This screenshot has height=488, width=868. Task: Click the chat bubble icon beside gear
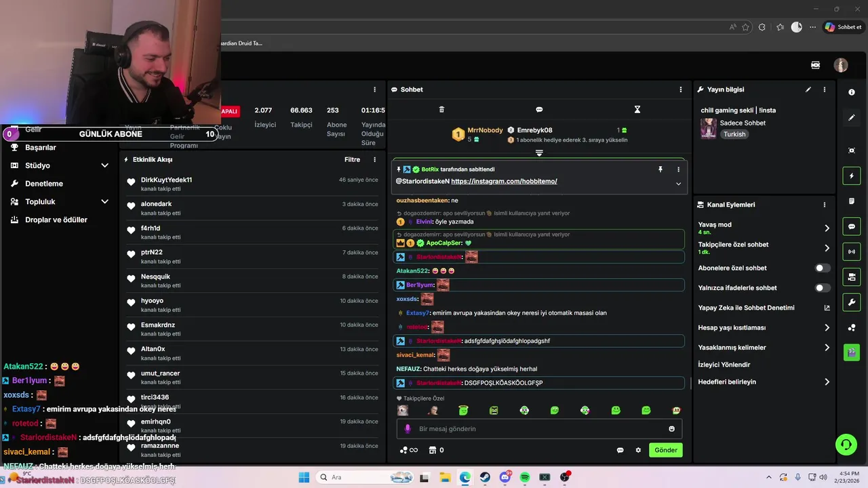[x=620, y=450]
